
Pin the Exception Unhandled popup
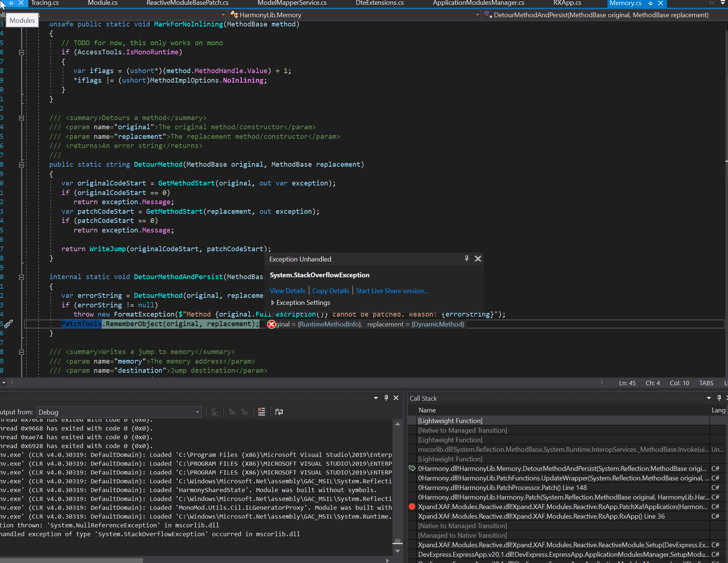coord(466,259)
